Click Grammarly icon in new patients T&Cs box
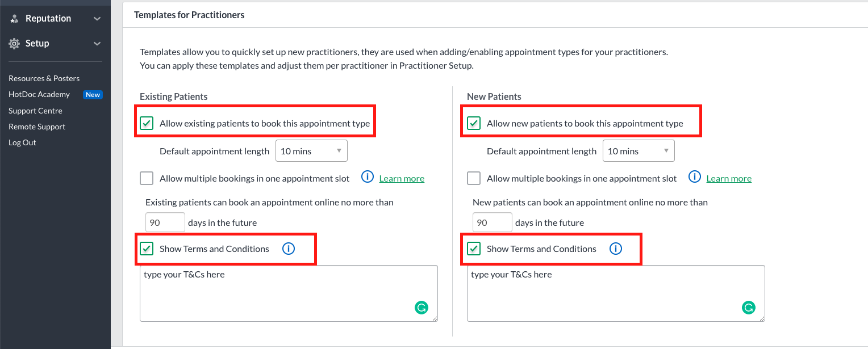 (749, 308)
